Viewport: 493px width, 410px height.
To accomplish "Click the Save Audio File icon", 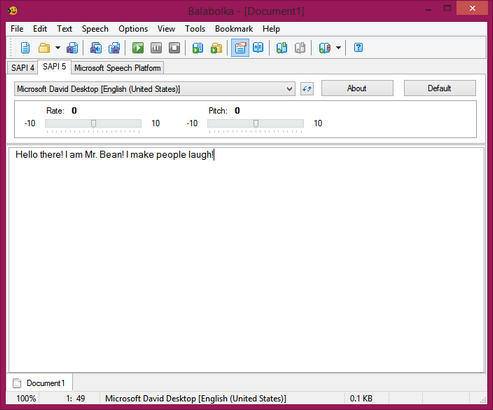I will pos(96,48).
